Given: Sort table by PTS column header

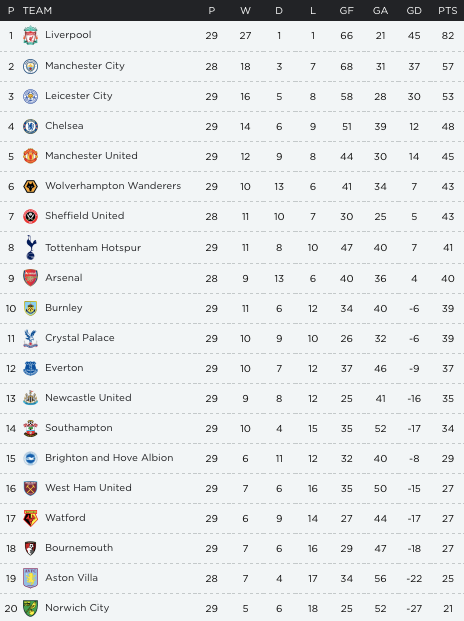Looking at the screenshot, I should click(x=447, y=11).
